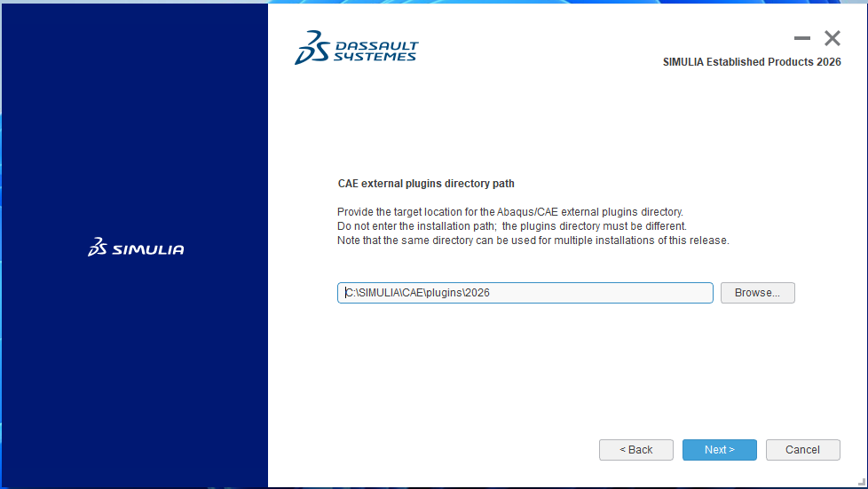
Task: Minimize the installer window
Action: click(x=801, y=38)
